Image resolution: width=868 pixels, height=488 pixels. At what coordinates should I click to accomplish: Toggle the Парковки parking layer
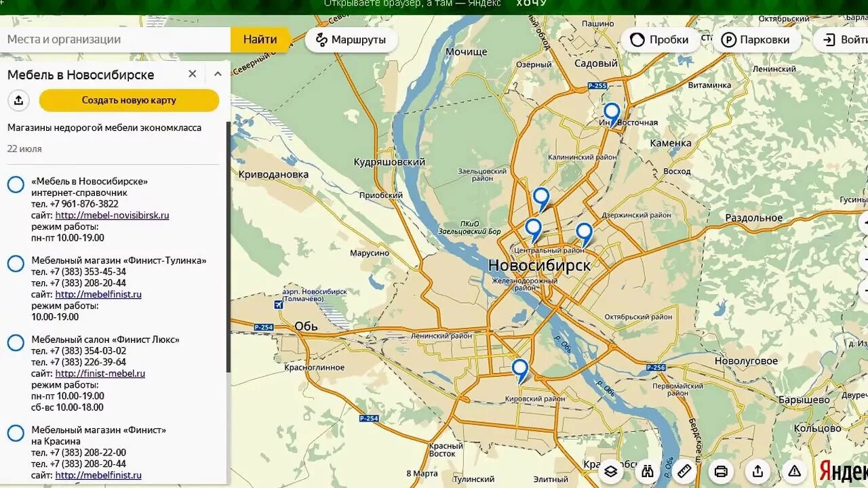pos(755,39)
